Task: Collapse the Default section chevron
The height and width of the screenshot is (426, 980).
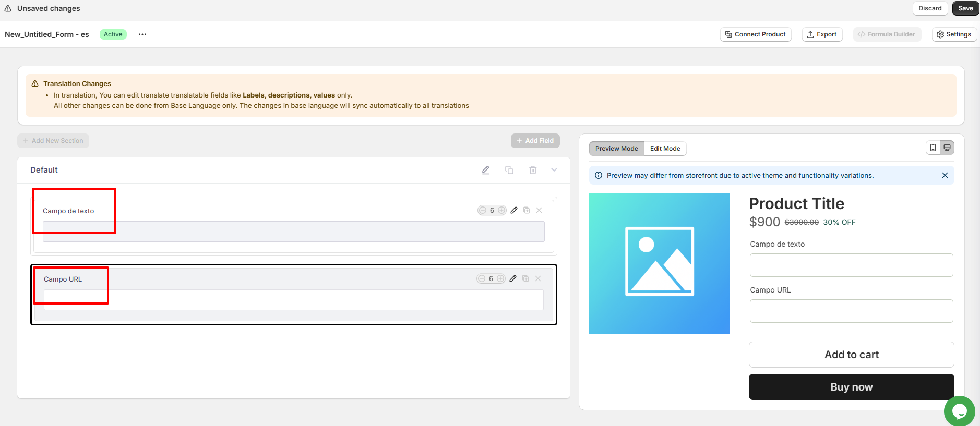Action: click(554, 170)
